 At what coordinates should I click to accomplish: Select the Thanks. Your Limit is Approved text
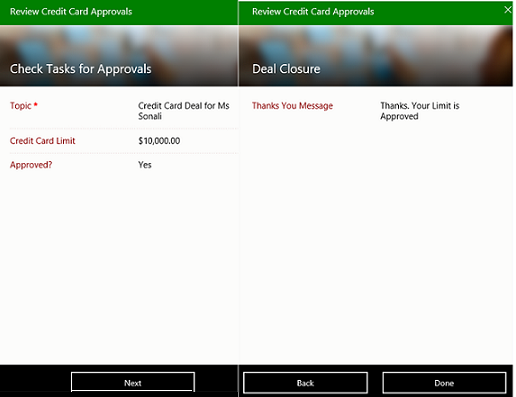click(420, 111)
